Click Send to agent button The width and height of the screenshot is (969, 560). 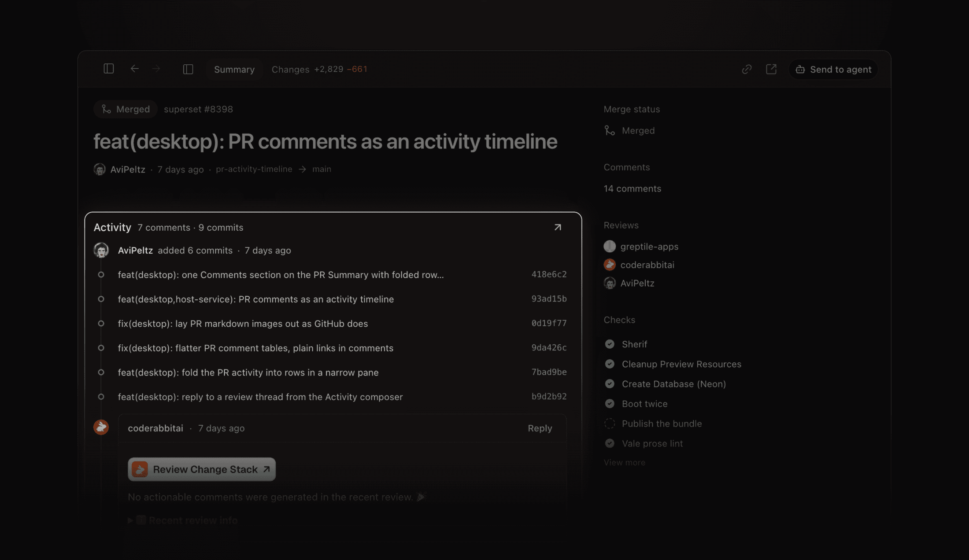point(833,69)
